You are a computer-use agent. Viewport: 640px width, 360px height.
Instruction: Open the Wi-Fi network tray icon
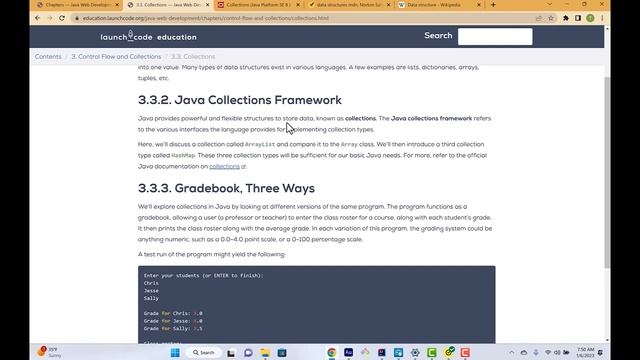[548, 353]
